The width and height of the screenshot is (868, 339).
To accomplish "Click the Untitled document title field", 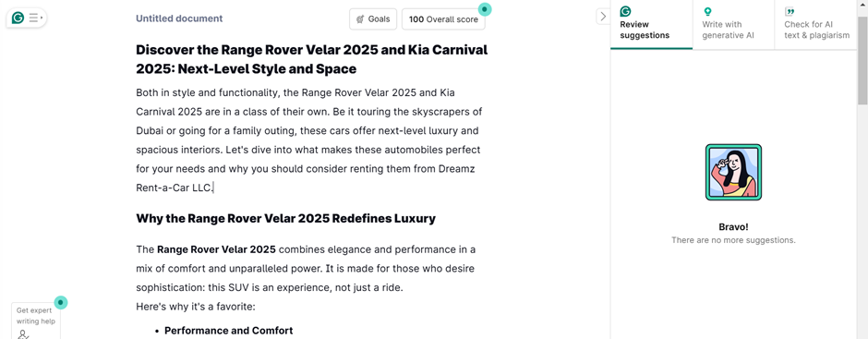I will (179, 18).
